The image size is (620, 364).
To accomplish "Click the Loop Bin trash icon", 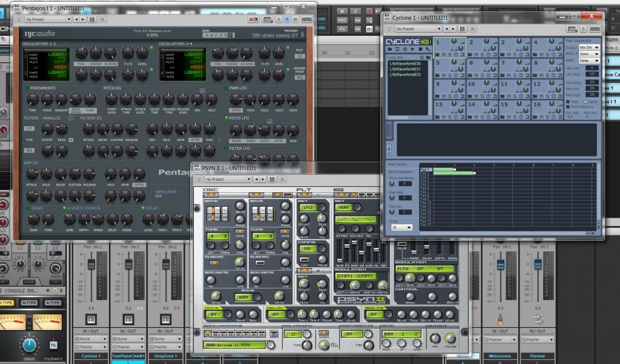I will click(x=422, y=57).
